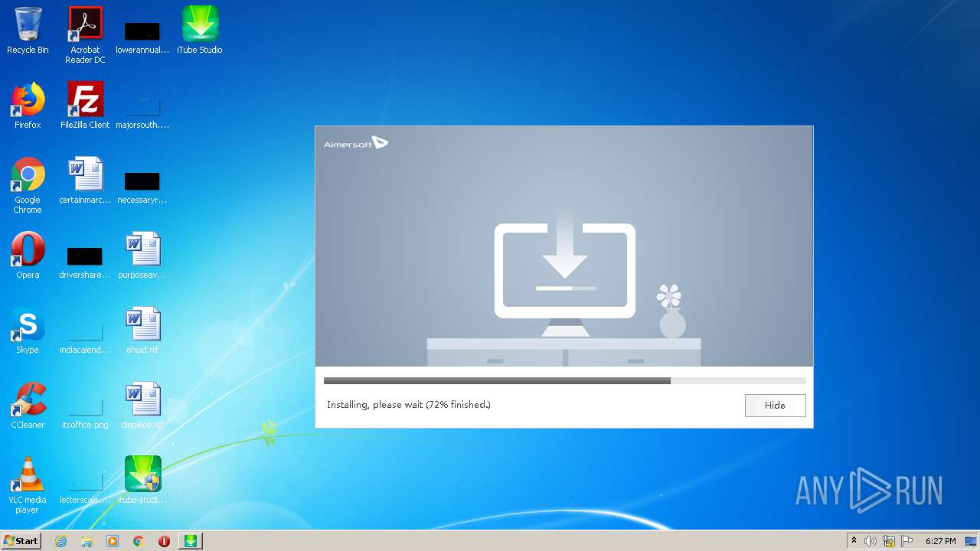Open Opera from the taskbar

(x=164, y=541)
